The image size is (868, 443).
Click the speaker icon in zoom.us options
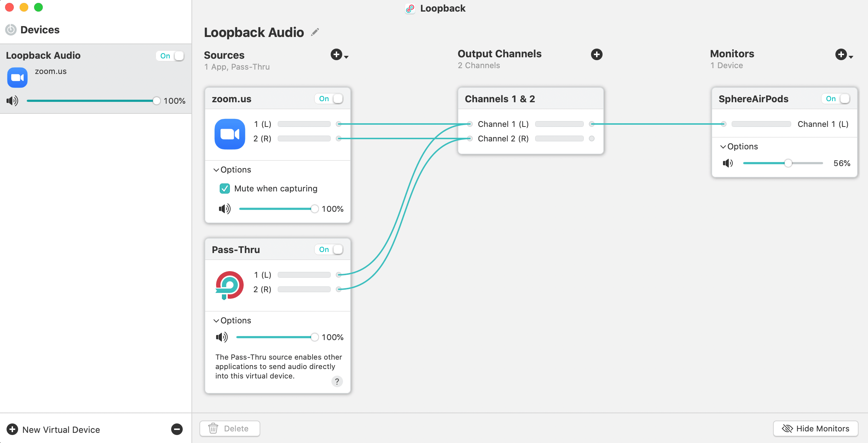(225, 209)
